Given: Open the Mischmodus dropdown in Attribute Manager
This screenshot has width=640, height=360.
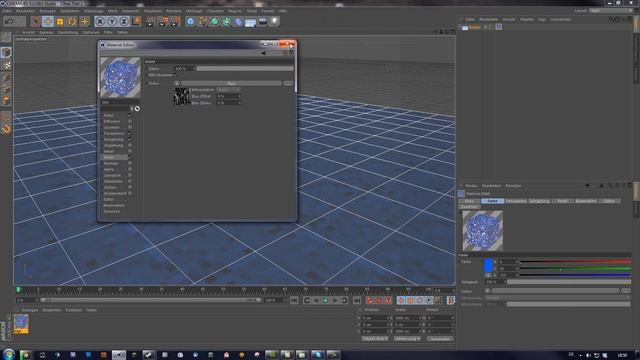Looking at the screenshot, I should click(557, 298).
